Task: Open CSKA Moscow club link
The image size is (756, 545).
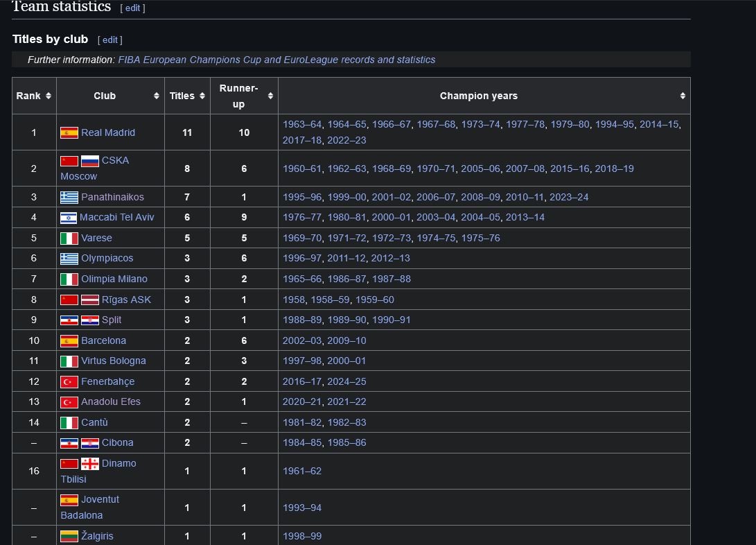Action: click(x=94, y=168)
